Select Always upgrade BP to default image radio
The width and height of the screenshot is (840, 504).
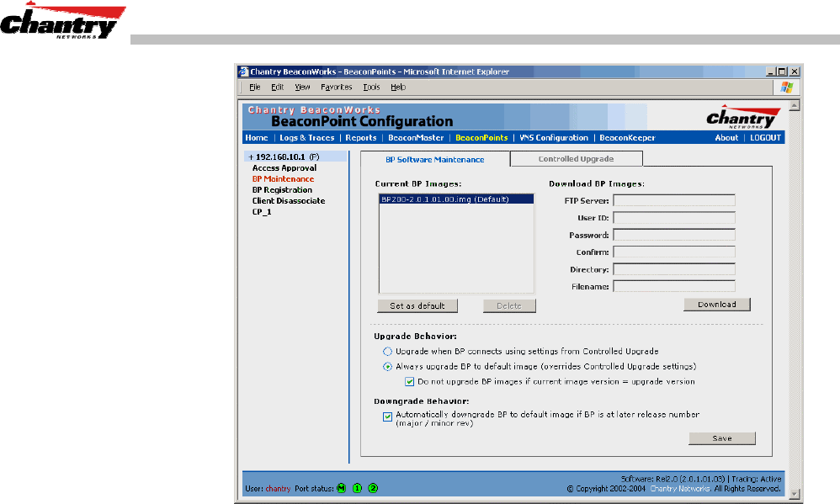point(387,367)
